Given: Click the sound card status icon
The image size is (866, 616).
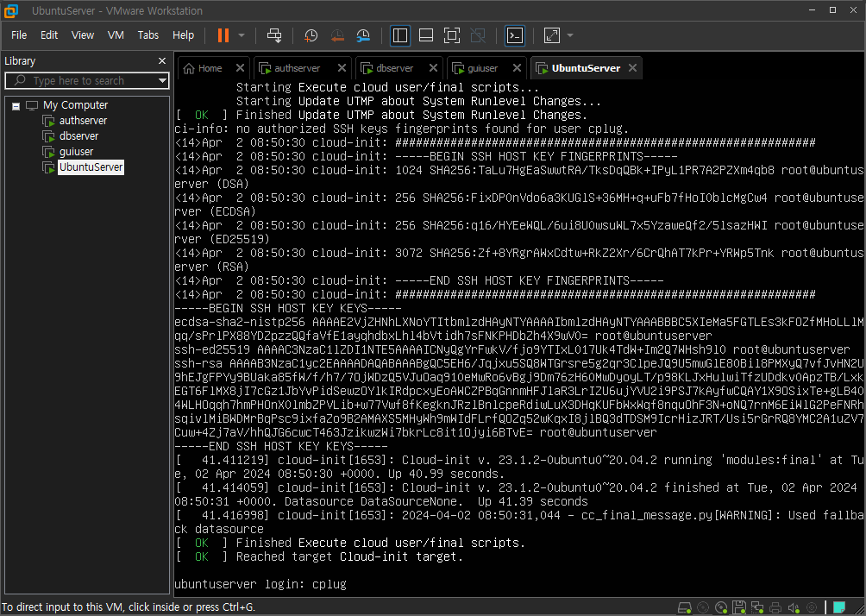Looking at the screenshot, I should (x=794, y=607).
